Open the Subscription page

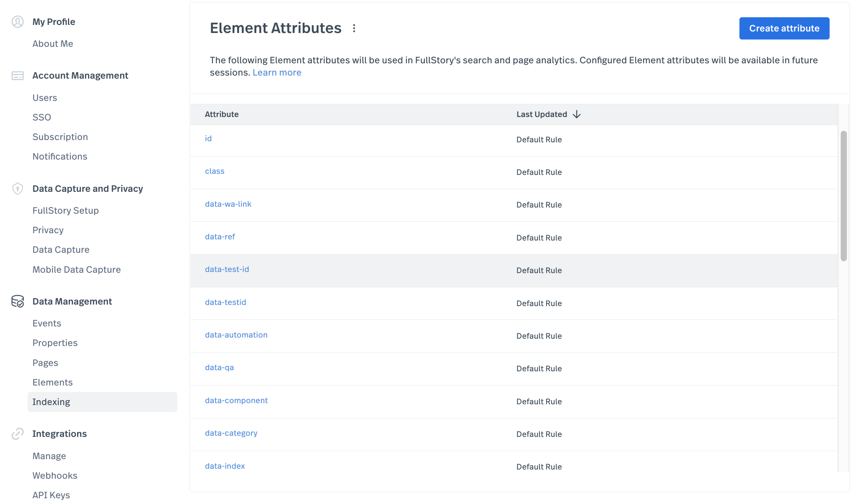(60, 137)
